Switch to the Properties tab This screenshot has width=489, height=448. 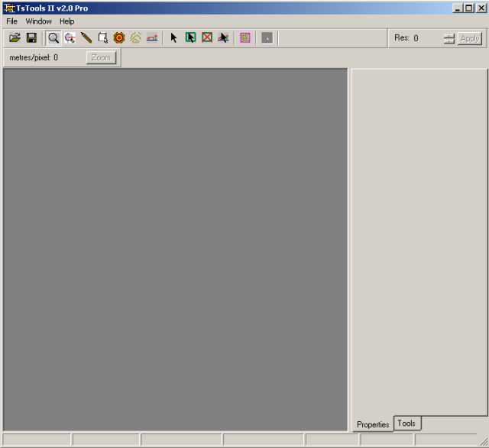[373, 424]
